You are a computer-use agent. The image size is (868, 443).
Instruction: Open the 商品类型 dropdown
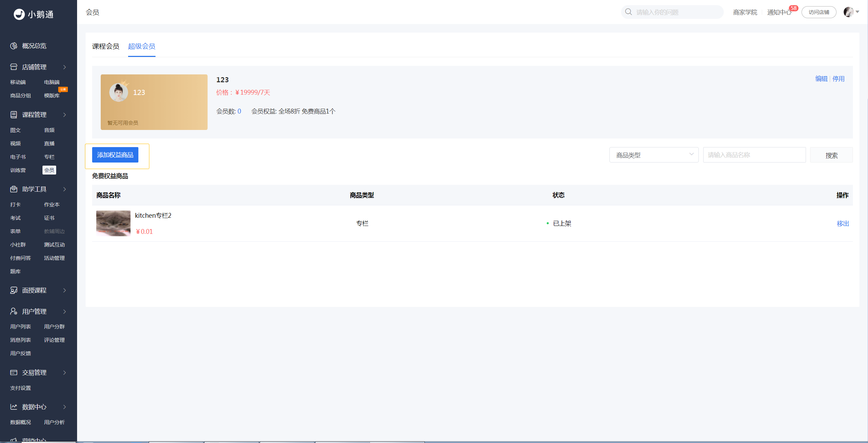pyautogui.click(x=654, y=155)
